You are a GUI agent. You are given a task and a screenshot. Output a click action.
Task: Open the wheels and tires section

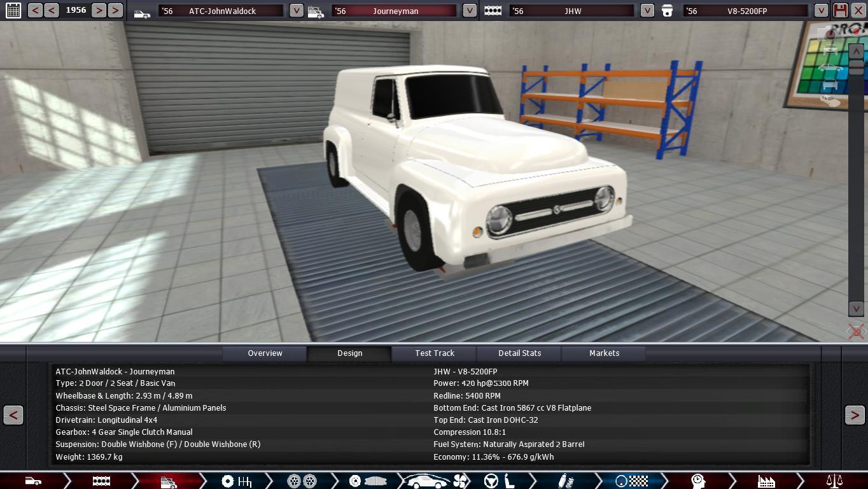[302, 481]
